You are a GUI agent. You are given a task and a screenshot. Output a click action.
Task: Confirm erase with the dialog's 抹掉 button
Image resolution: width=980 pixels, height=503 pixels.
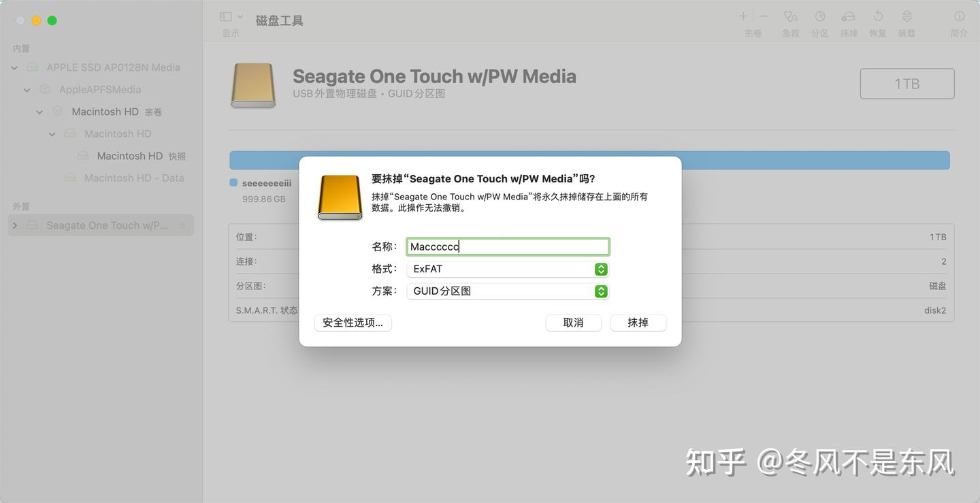(x=638, y=323)
